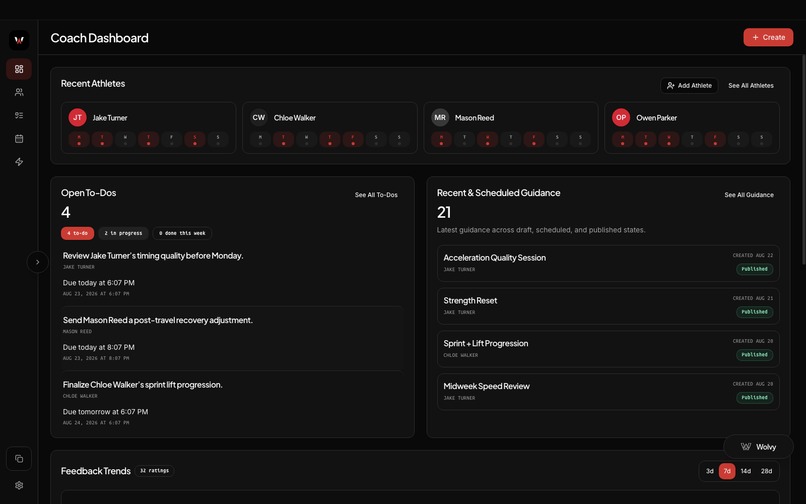This screenshot has width=806, height=504.
Task: Click the Add Athlete button
Action: tap(689, 85)
